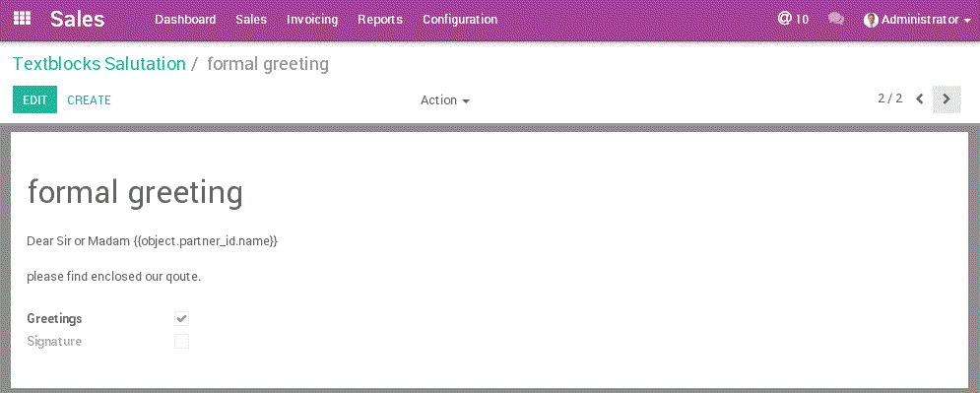Open the conversations chat bubble icon

[835, 19]
